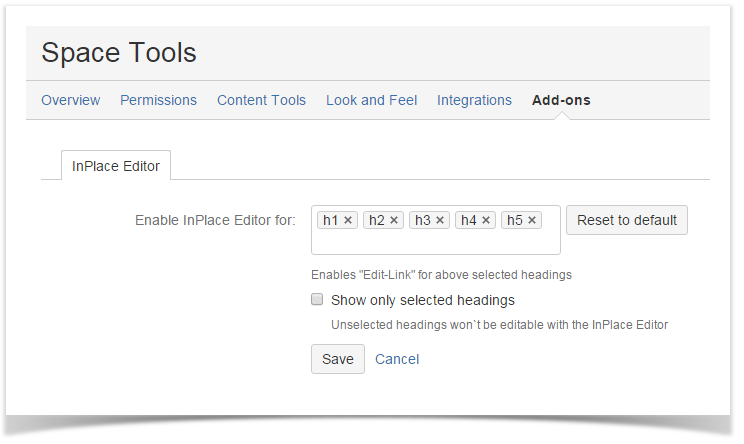Screen dimensions: 744x444
Task: Enable Show only selected headings checkbox
Action: coord(317,299)
